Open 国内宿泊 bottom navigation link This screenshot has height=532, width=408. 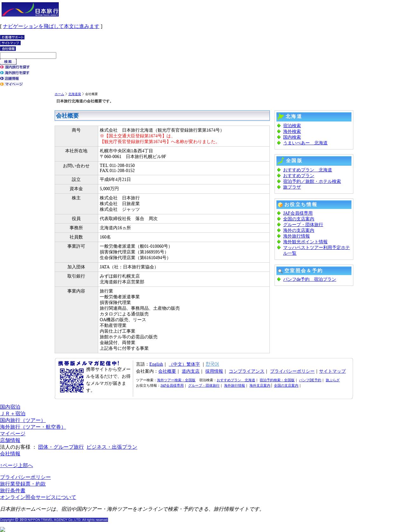pos(10,407)
